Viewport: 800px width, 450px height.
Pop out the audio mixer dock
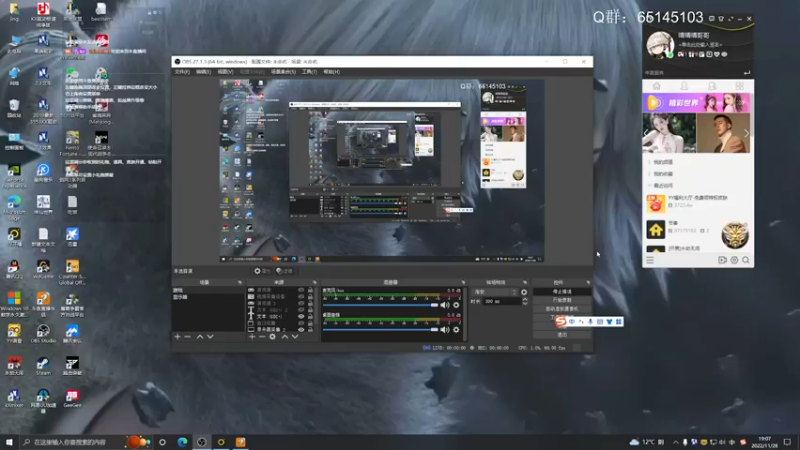(x=463, y=282)
